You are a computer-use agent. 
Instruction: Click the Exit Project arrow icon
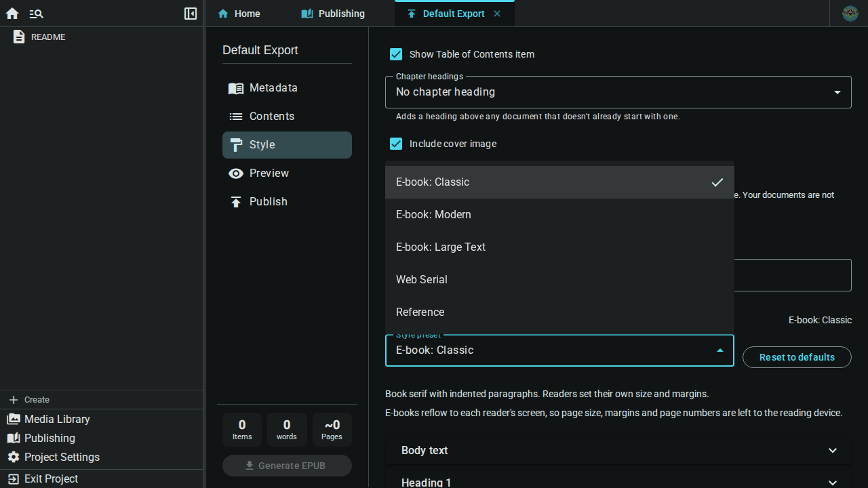pyautogui.click(x=14, y=479)
